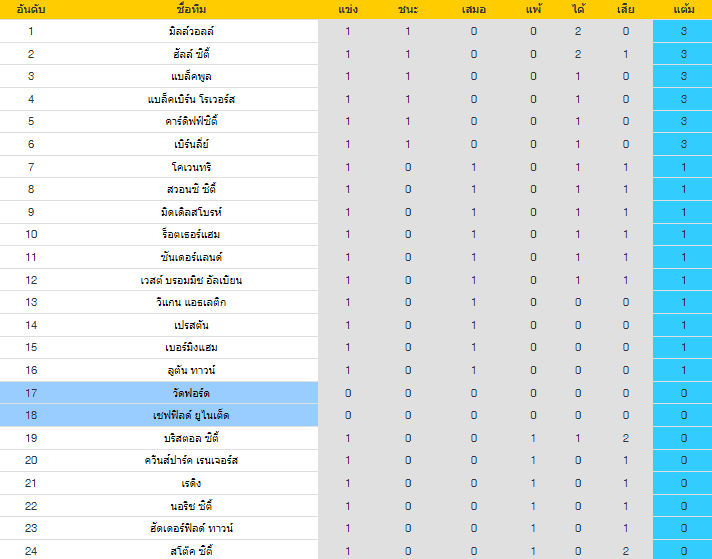The width and height of the screenshot is (712, 559).
Task: Select highlighted team เชฟฟิลด์ ยูไนเต็ด
Action: 191,415
